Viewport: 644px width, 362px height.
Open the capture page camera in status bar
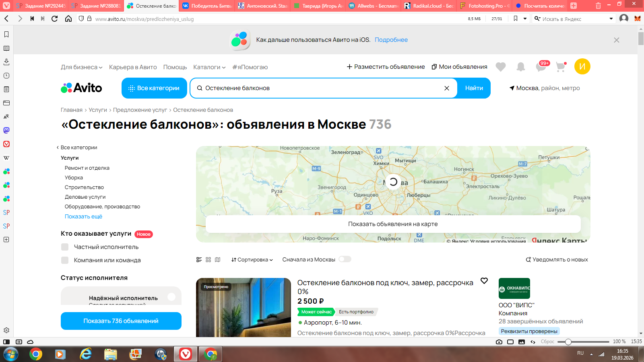499,342
